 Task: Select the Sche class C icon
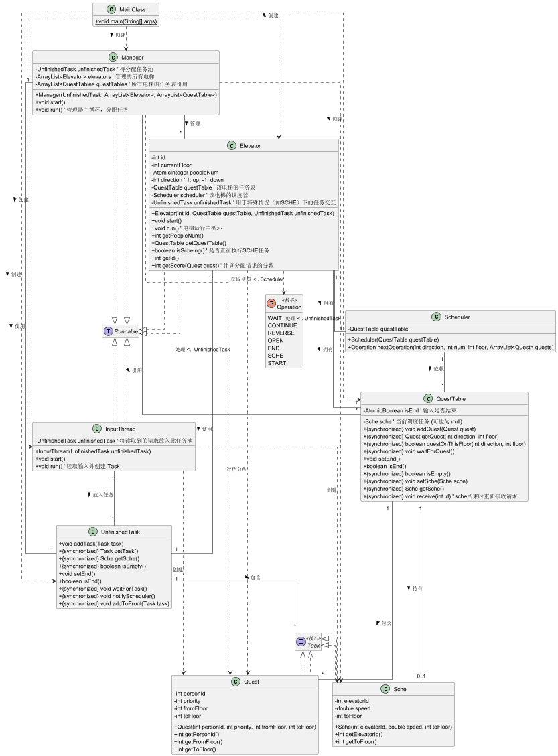[x=385, y=689]
